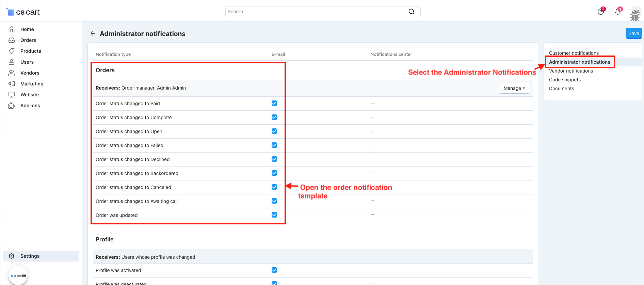Open the notifications bell icon

coord(618,12)
